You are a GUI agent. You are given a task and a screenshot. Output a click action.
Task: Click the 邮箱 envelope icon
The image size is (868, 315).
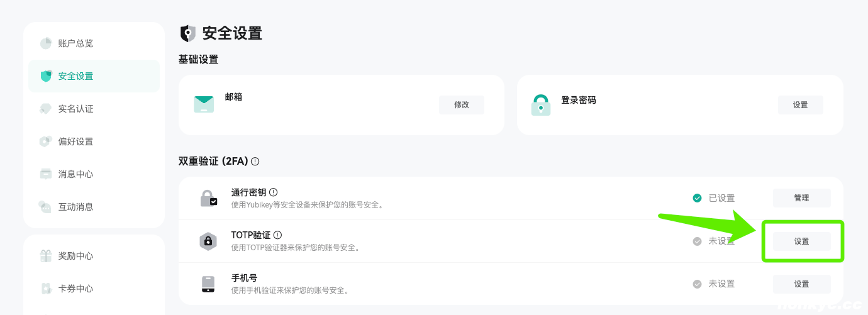[204, 104]
